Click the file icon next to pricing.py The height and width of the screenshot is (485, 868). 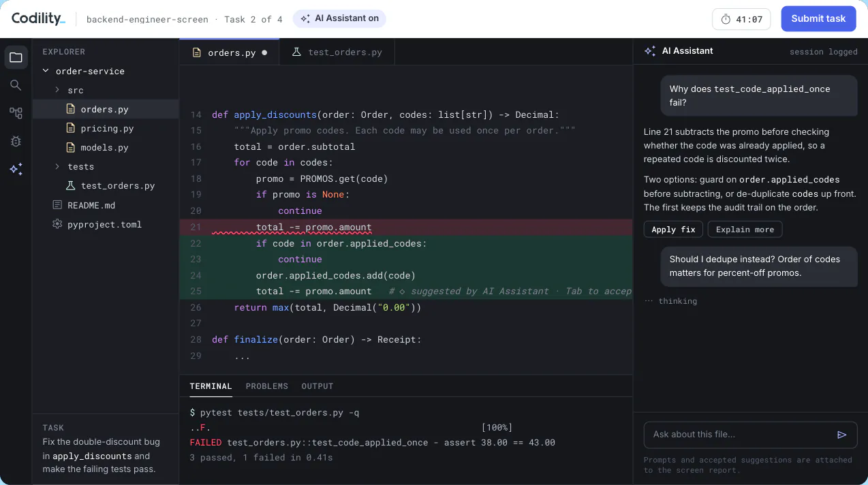point(70,128)
